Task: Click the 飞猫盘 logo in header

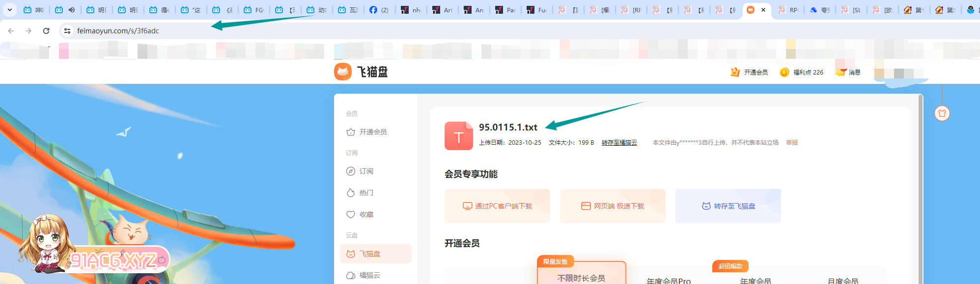Action: pyautogui.click(x=361, y=72)
